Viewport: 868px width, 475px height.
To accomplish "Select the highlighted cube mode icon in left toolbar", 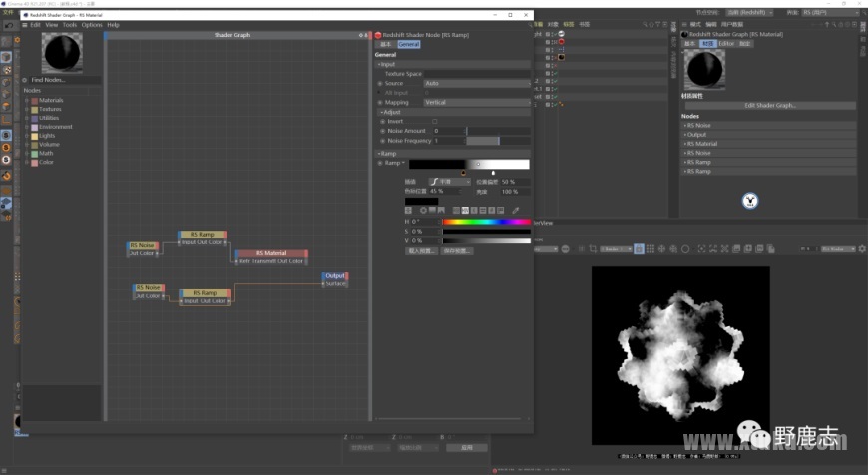I will point(6,57).
